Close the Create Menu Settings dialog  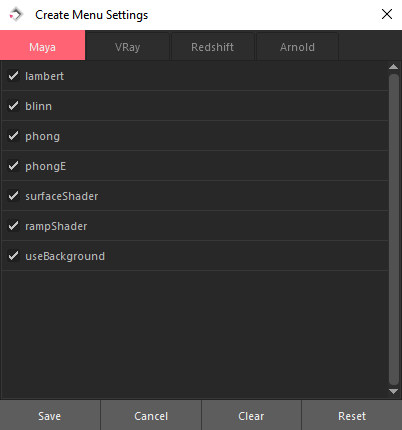[x=387, y=14]
